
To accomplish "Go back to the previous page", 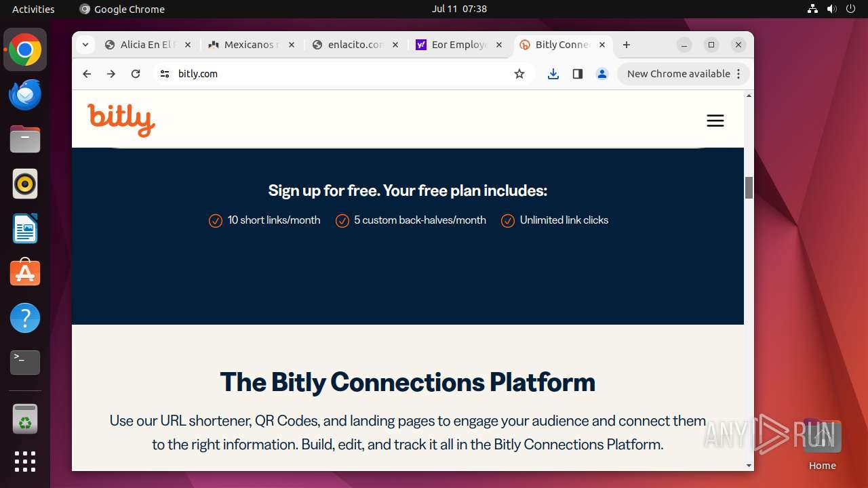I will pos(87,74).
